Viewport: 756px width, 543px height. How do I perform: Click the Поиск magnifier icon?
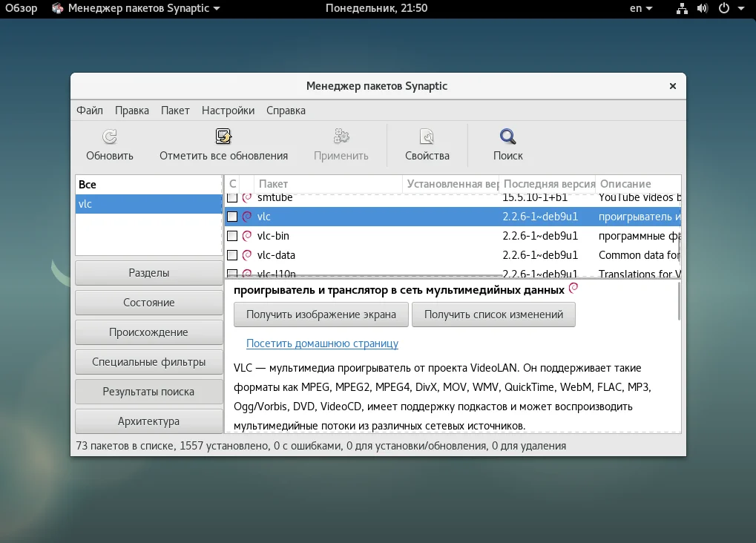coord(507,136)
